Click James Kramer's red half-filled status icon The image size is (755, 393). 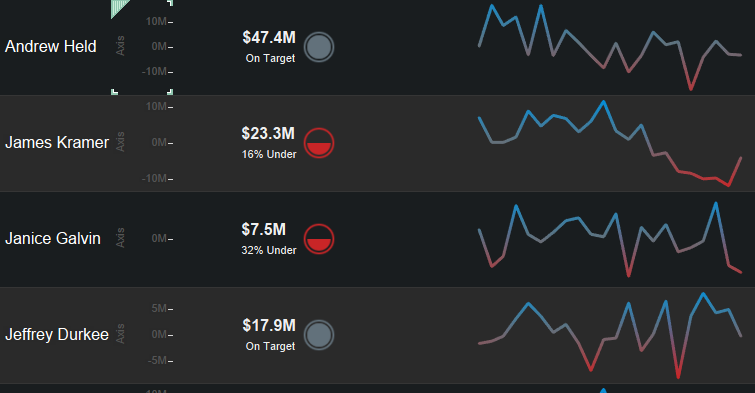[319, 143]
